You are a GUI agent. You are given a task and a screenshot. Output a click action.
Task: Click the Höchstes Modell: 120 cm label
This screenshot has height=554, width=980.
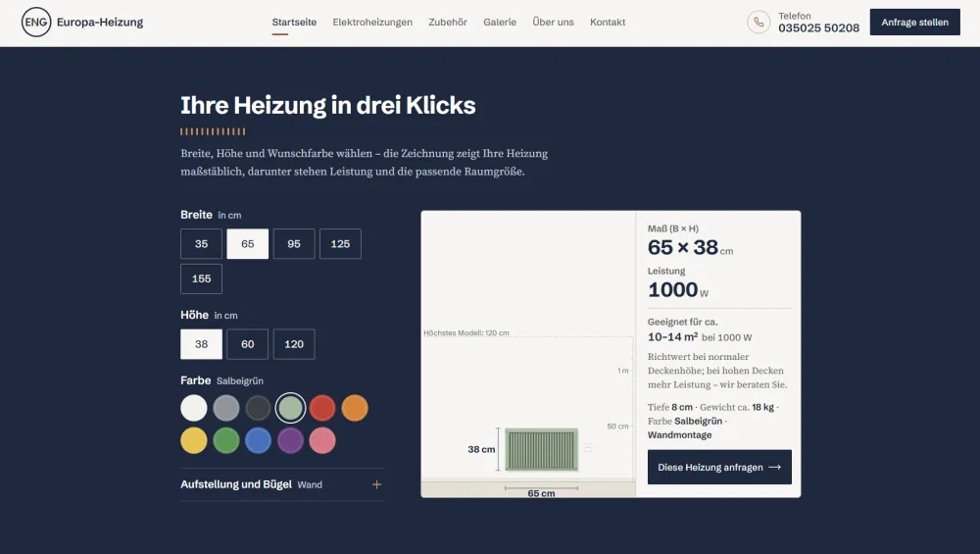coord(466,333)
